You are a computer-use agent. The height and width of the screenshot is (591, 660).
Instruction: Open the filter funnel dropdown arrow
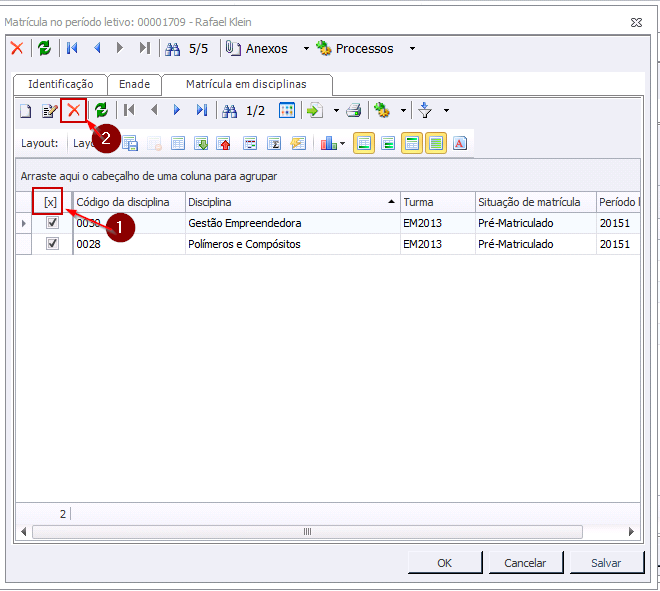pyautogui.click(x=446, y=111)
